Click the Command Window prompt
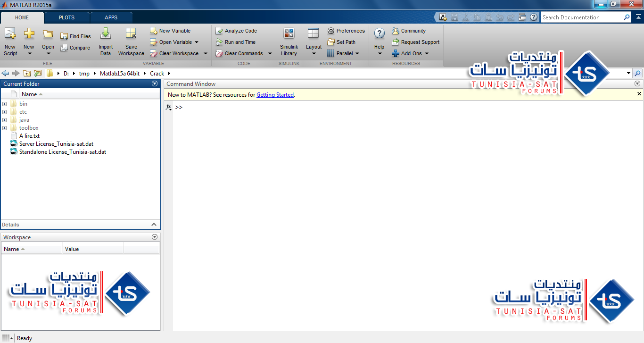The width and height of the screenshot is (644, 343). point(179,108)
